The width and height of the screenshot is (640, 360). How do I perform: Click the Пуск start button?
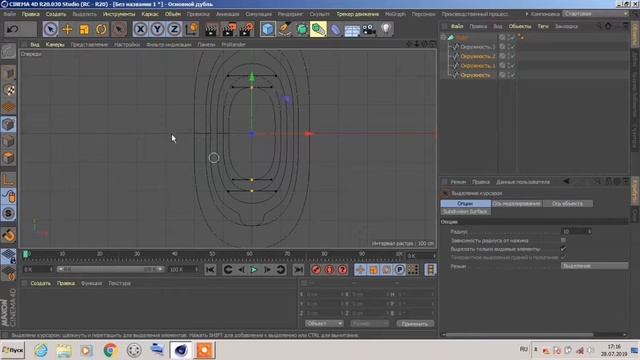click(x=13, y=350)
